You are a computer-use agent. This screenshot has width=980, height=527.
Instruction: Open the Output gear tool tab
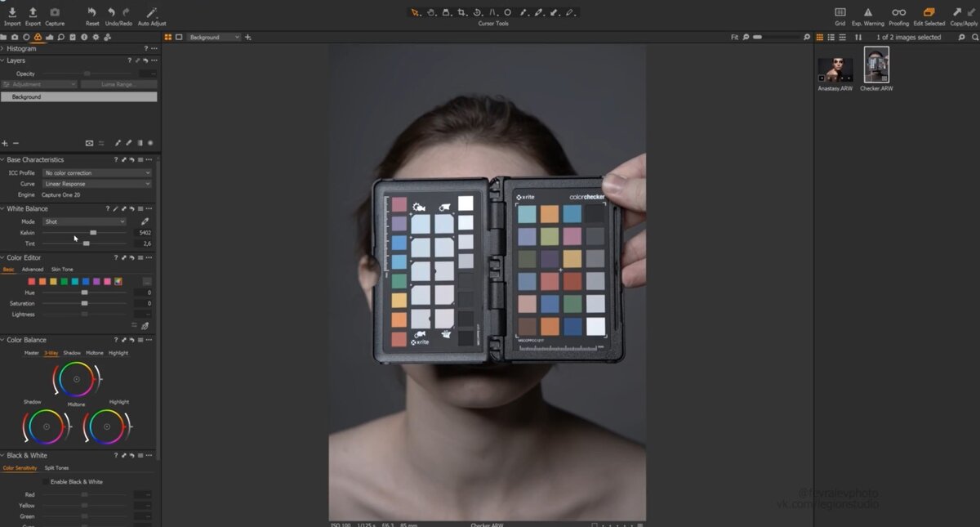click(96, 37)
